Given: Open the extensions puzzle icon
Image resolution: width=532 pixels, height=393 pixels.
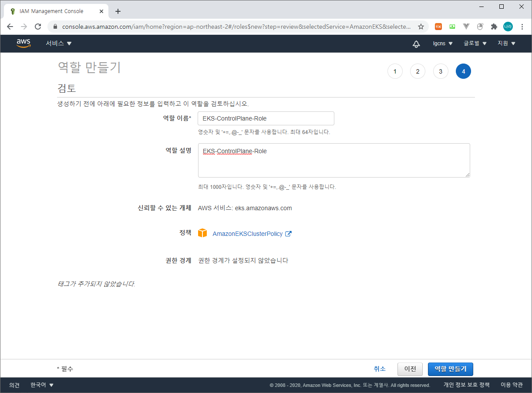Looking at the screenshot, I should pos(494,27).
